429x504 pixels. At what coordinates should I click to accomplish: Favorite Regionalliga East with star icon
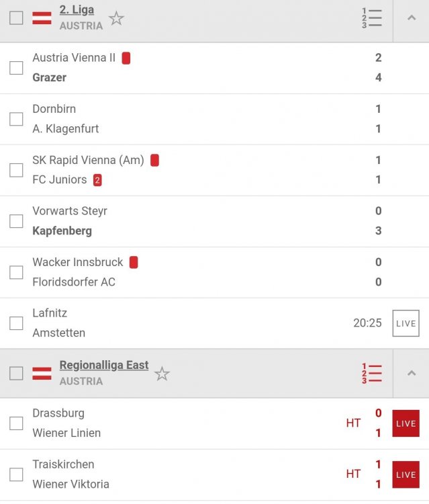pos(162,374)
